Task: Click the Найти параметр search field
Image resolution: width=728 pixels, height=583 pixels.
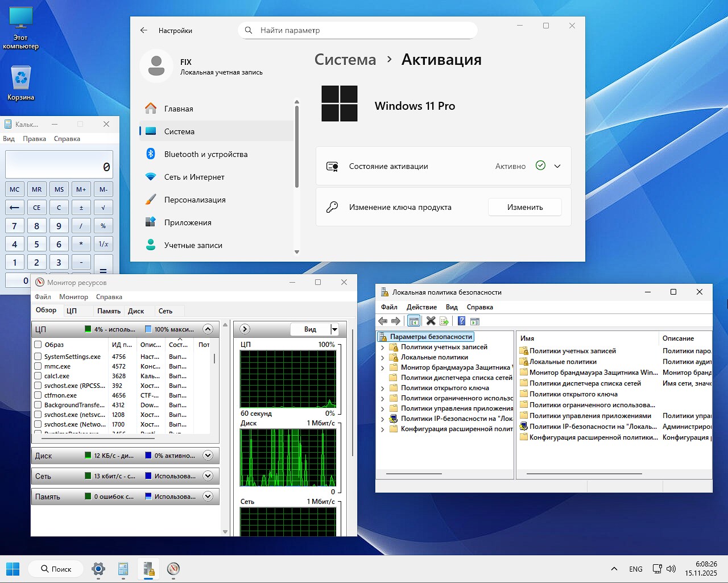Action: 357,30
